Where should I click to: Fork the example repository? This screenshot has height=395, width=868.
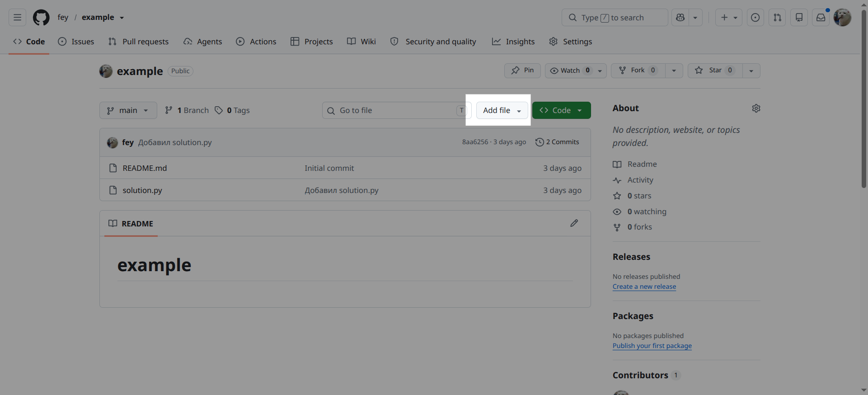638,71
